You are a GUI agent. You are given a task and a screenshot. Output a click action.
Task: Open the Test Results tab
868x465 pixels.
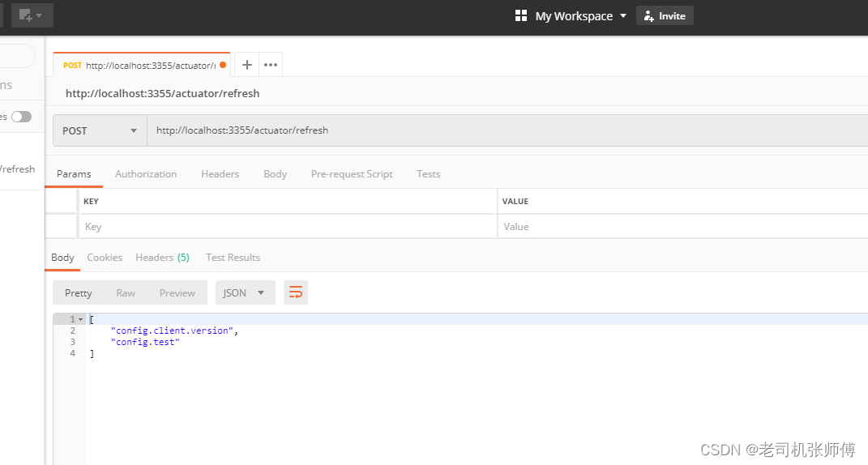point(233,258)
